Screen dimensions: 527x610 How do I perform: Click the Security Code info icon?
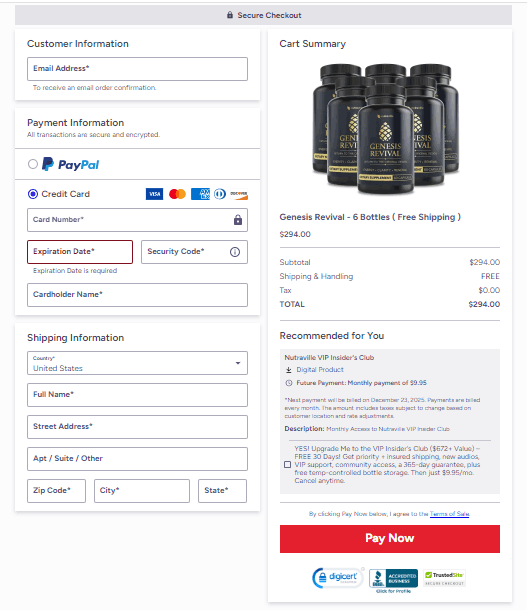235,252
